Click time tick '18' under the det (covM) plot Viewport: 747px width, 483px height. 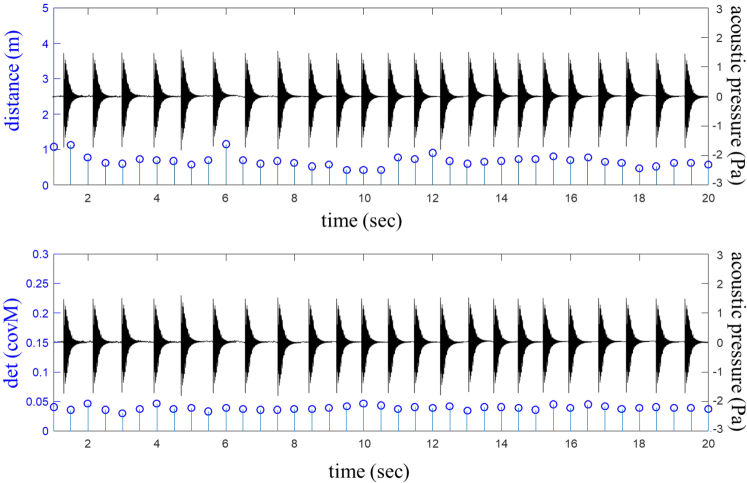[639, 443]
